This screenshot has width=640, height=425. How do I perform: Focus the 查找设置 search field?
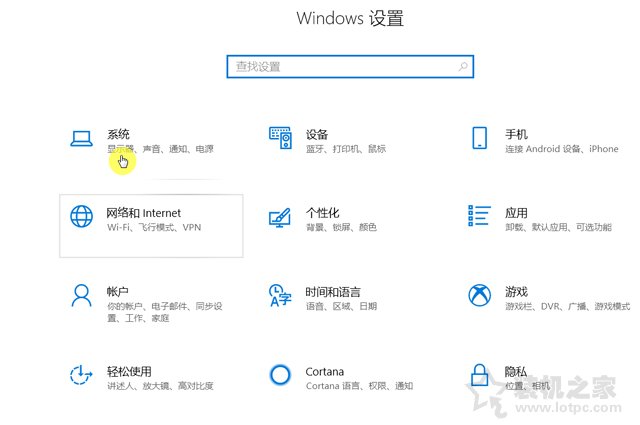(350, 66)
